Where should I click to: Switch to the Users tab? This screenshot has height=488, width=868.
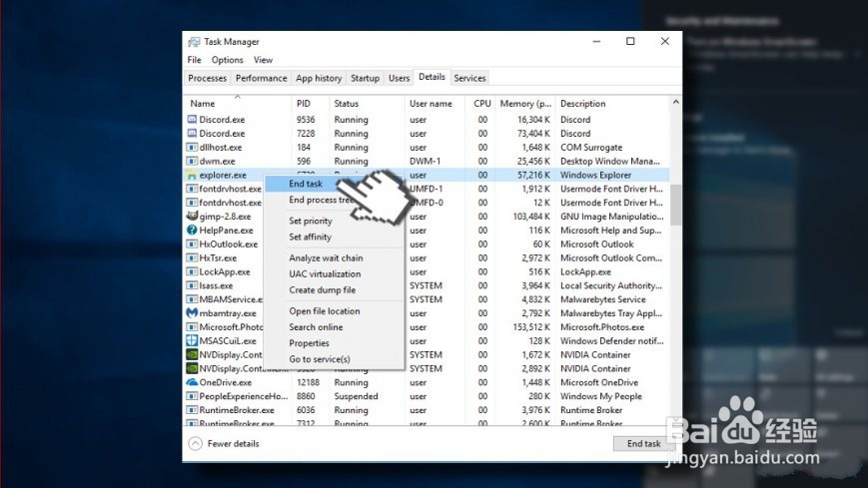[x=399, y=78]
